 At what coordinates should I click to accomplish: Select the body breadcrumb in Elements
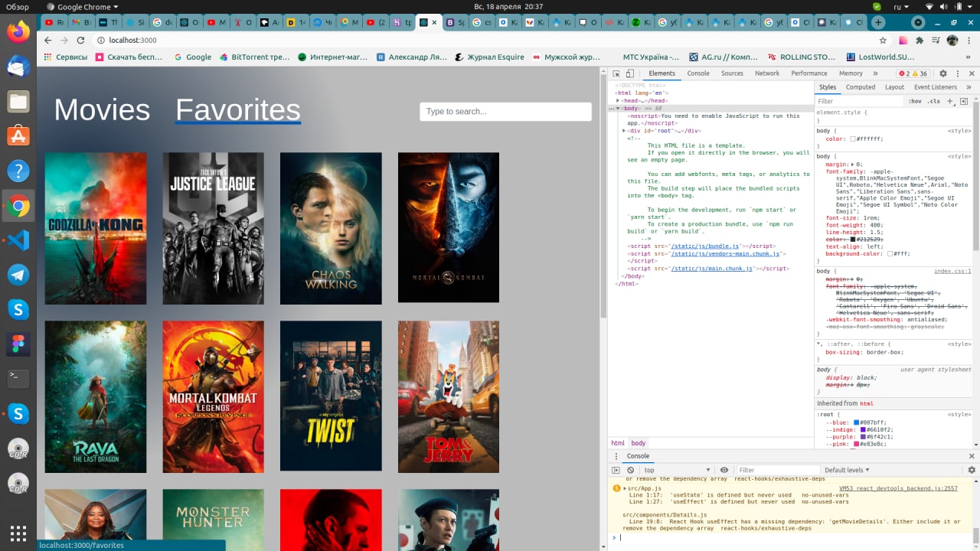pyautogui.click(x=639, y=443)
